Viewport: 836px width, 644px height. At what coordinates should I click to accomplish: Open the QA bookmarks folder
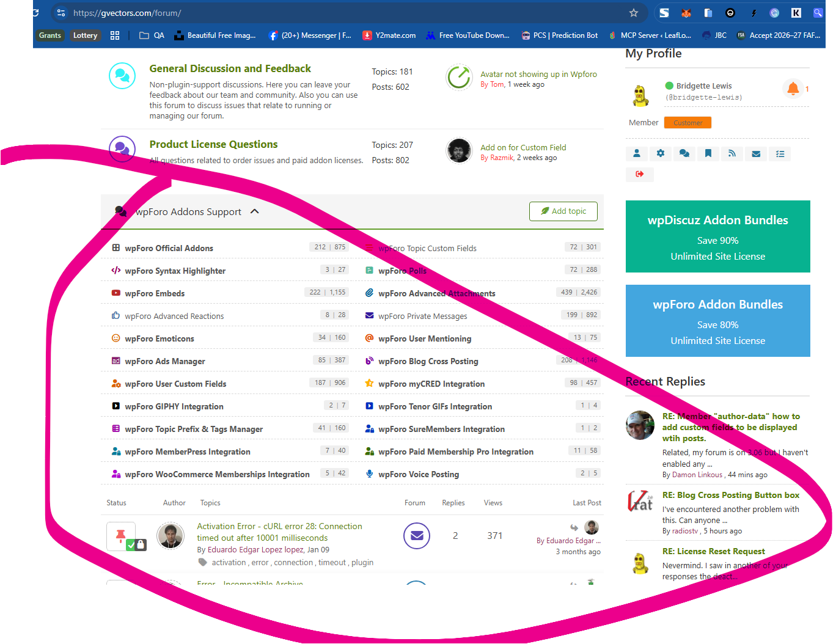coord(152,35)
